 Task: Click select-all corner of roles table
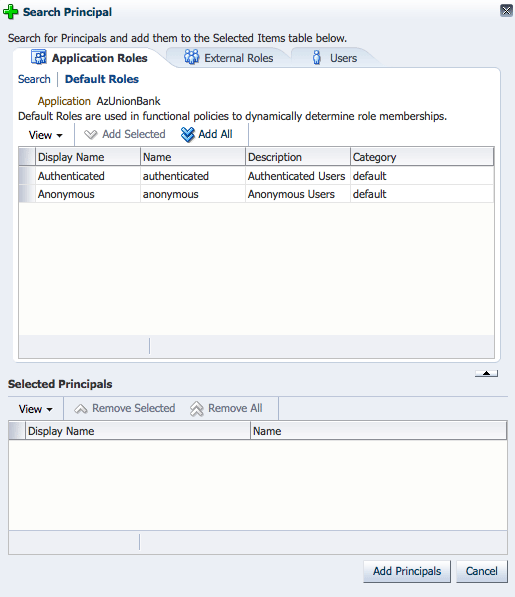click(x=27, y=157)
